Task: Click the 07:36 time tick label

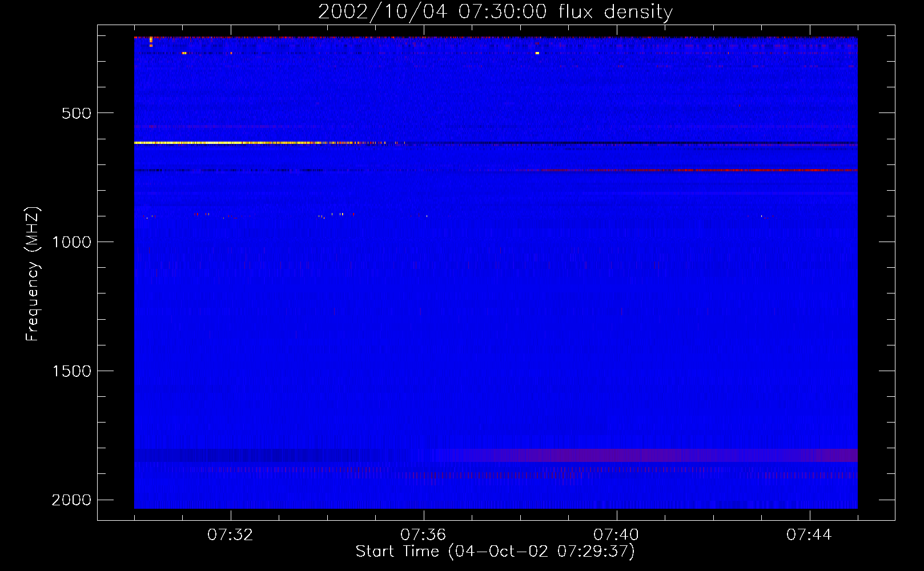Action: pos(423,535)
